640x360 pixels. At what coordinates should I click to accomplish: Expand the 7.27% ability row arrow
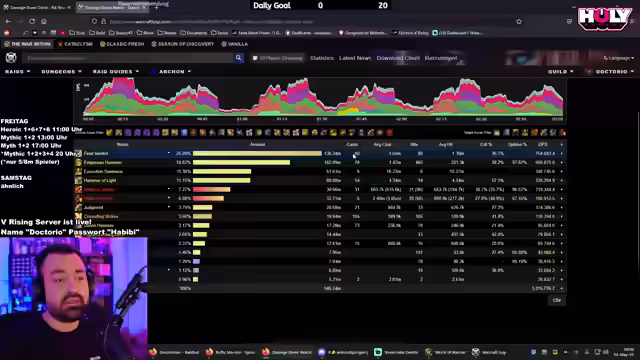169,189
